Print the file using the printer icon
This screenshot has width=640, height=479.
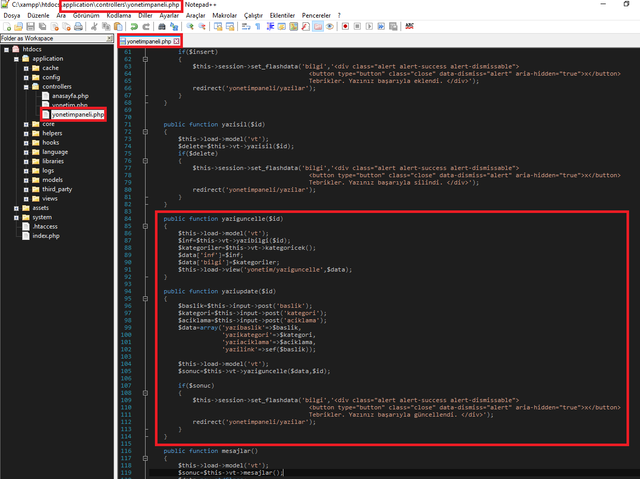pos(78,27)
